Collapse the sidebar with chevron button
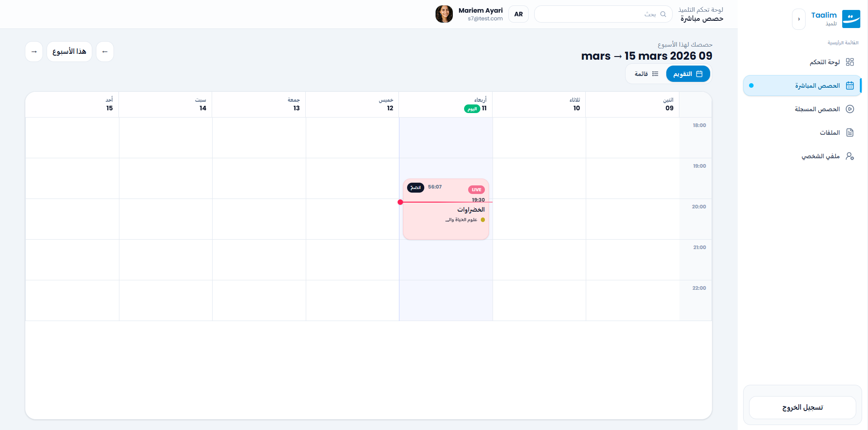The height and width of the screenshot is (430, 868). [x=799, y=19]
